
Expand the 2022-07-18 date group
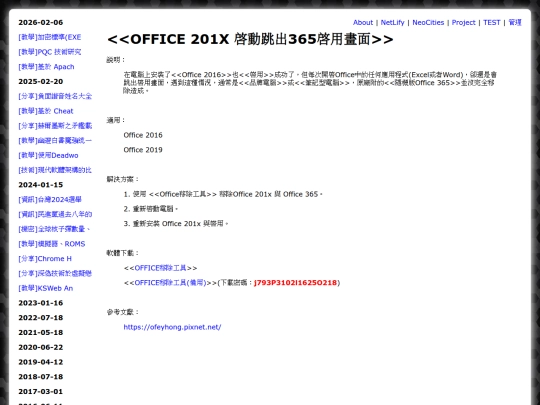tap(41, 318)
